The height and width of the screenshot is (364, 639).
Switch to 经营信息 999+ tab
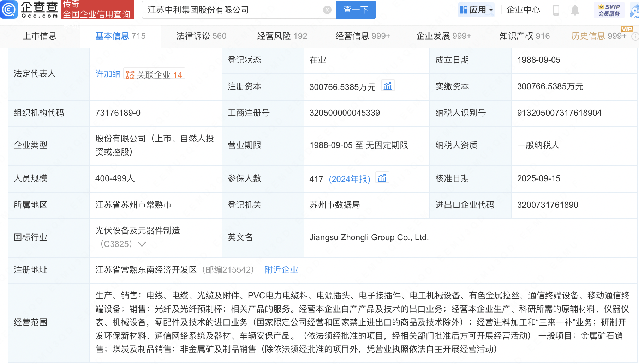click(x=363, y=36)
